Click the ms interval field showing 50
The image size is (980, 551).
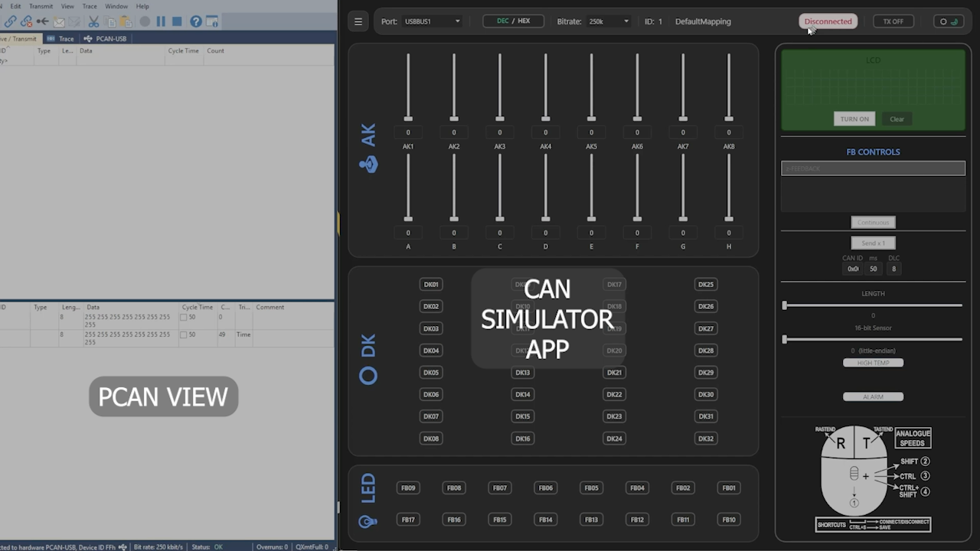point(873,269)
